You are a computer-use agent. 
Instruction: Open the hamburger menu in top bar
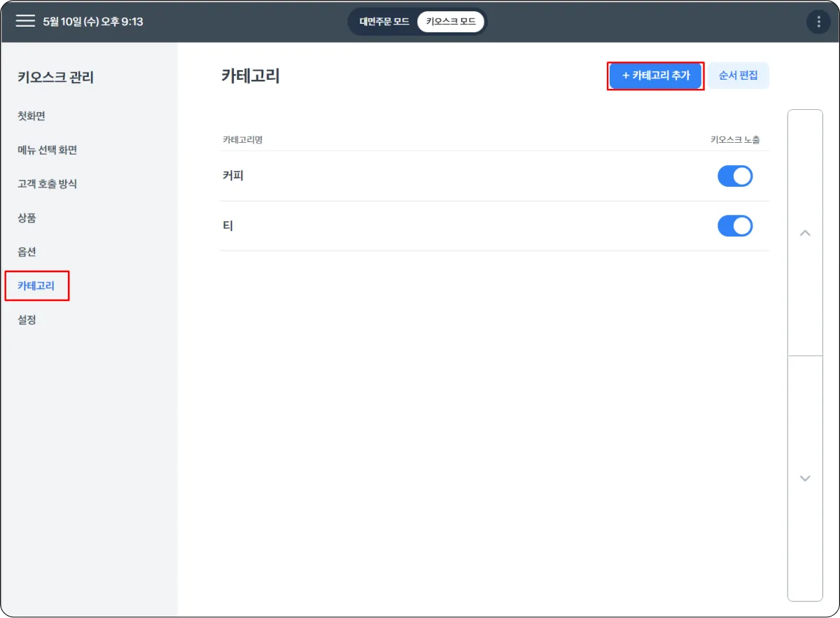click(25, 21)
